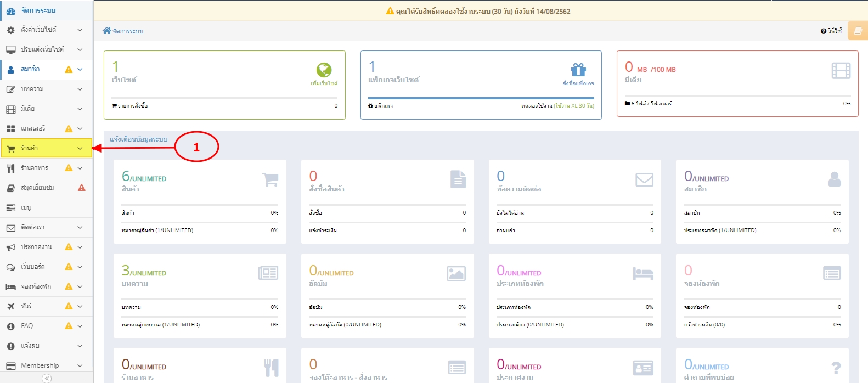Click the 6/UNLIMITED product count
Screen dimensions: 868x383
pos(144,176)
